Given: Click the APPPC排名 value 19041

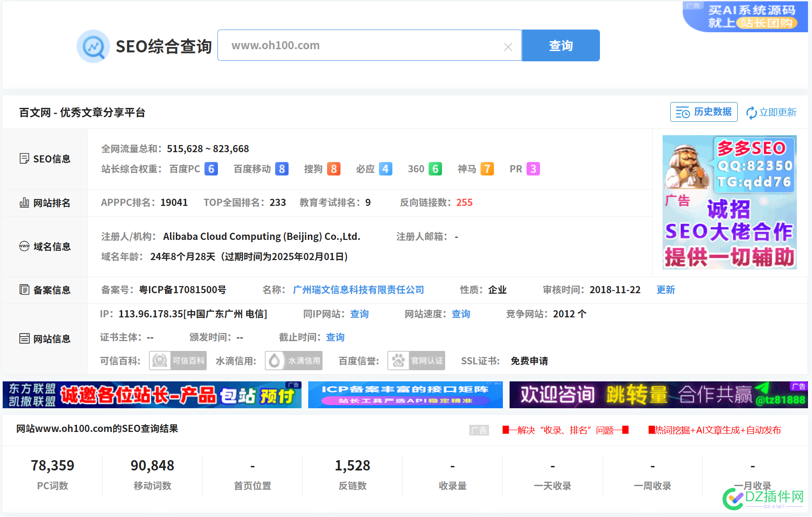Looking at the screenshot, I should (x=174, y=202).
